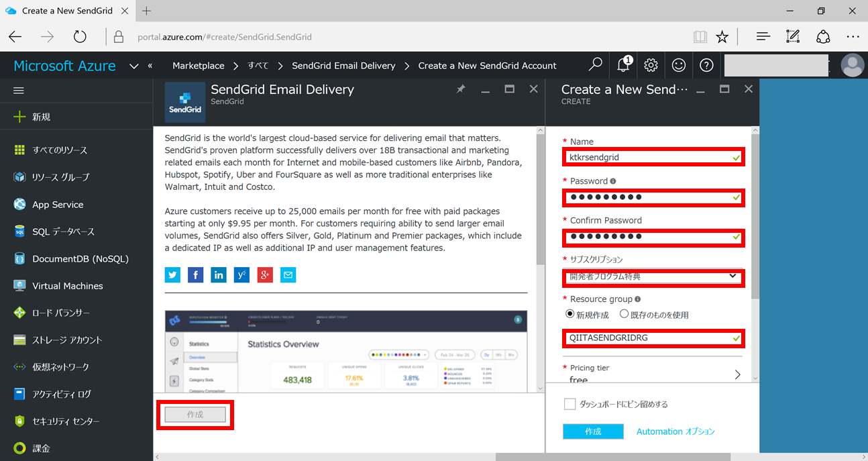Click Create a New SendGrid Account breadcrumb
The height and width of the screenshot is (461, 868).
click(x=487, y=66)
